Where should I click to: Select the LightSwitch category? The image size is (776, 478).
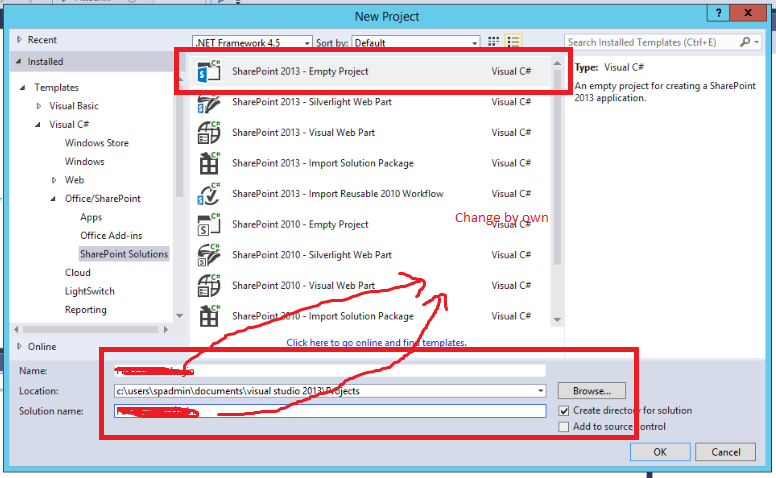tap(90, 291)
